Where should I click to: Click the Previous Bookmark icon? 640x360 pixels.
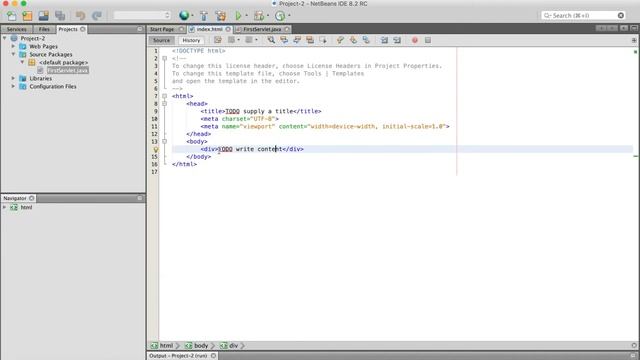pyautogui.click(x=340, y=40)
